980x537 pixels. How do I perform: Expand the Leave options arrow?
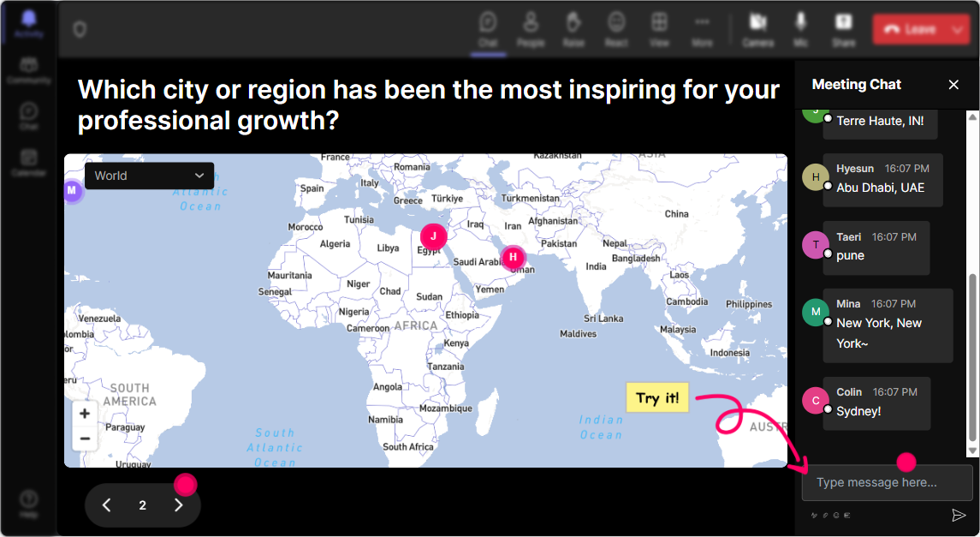(959, 29)
